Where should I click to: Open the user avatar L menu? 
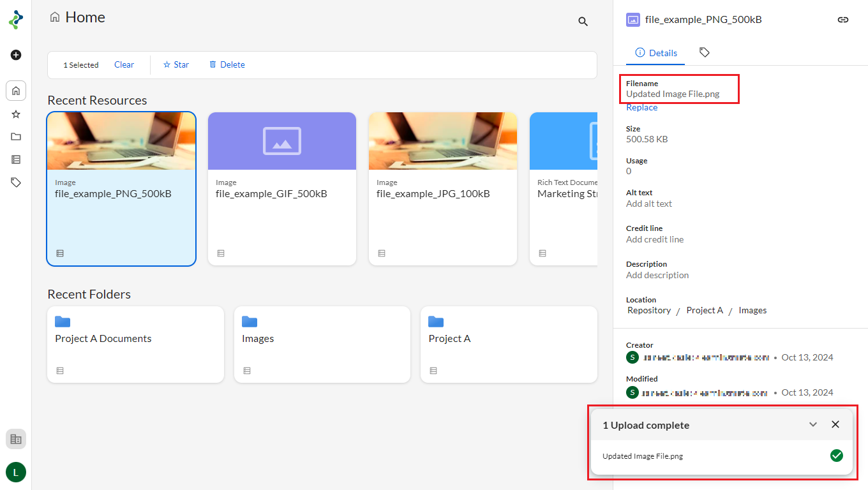(x=16, y=472)
